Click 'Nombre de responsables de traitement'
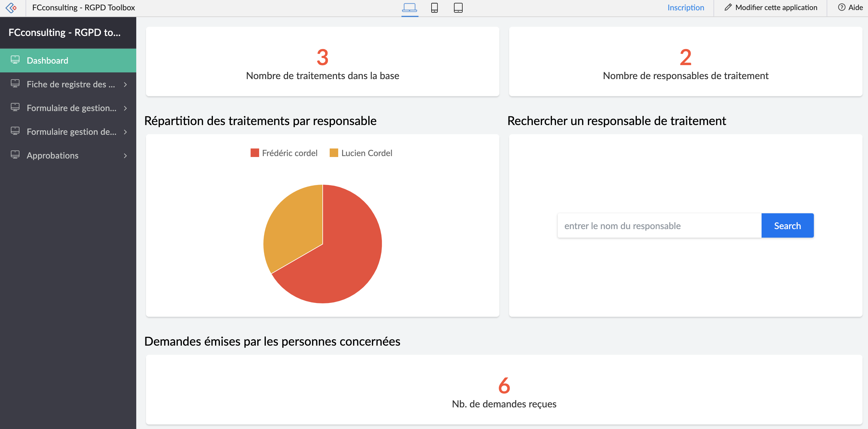Screen dimensions: 868x429 686,76
